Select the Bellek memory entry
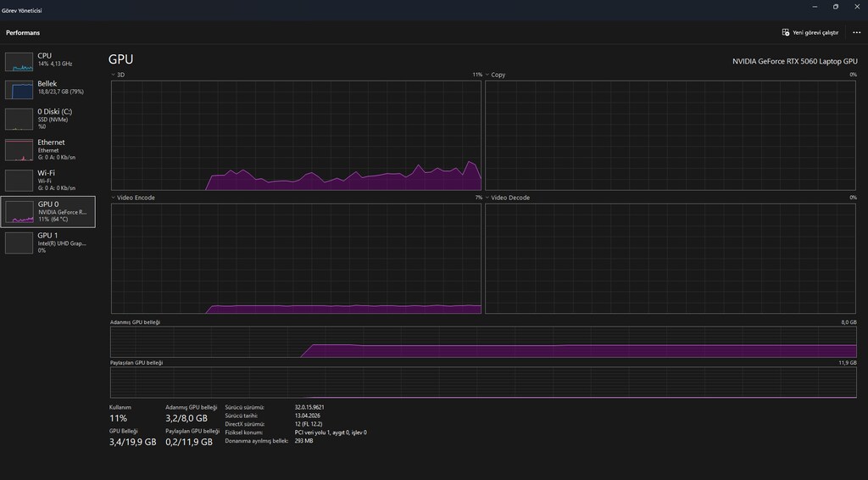This screenshot has height=480, width=868. tap(48, 88)
